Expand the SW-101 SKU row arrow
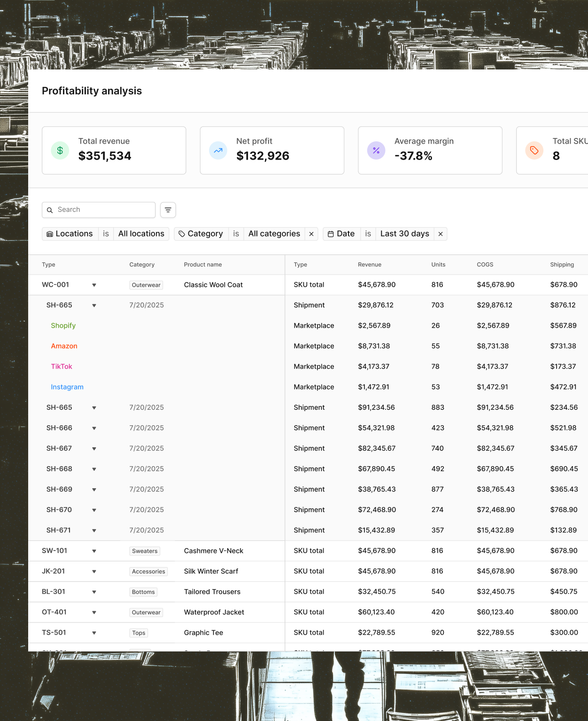 pyautogui.click(x=94, y=551)
